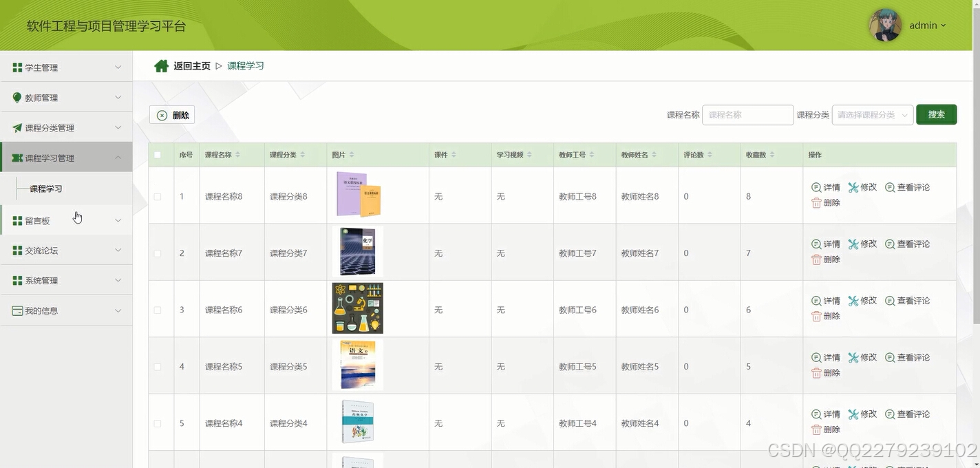Click inside the 课程名称 input field

(x=747, y=115)
